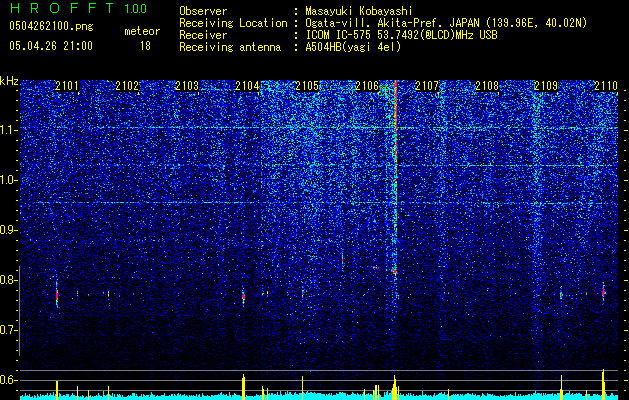Click the date stamp 05.04.26 21:00

(51, 46)
